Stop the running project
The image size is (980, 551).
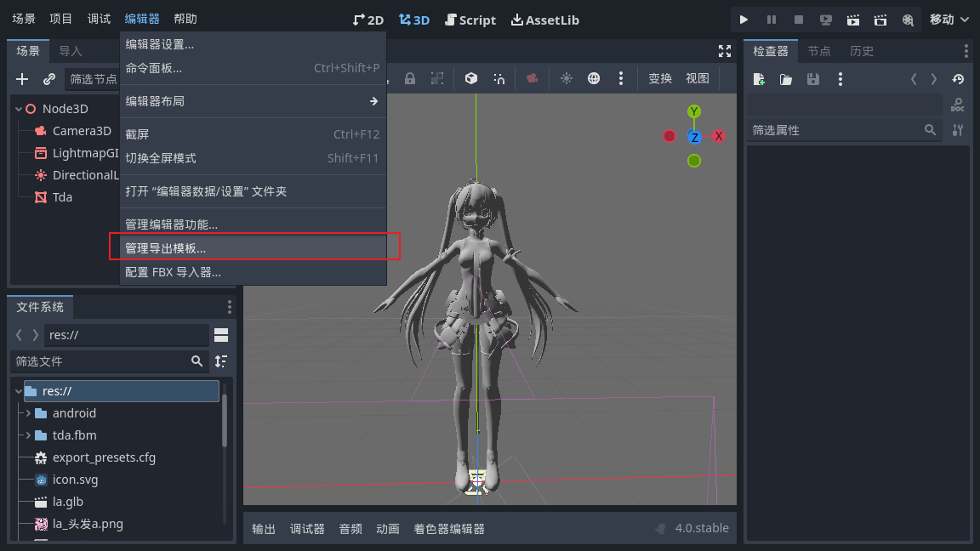[798, 20]
